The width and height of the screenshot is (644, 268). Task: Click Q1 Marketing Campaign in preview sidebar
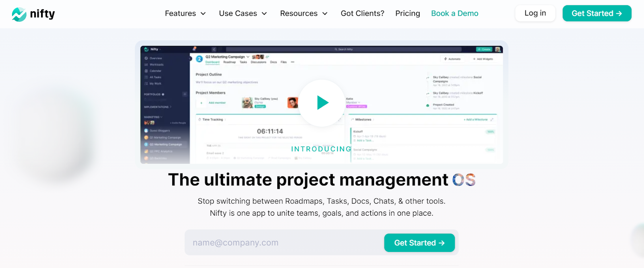pos(163,138)
